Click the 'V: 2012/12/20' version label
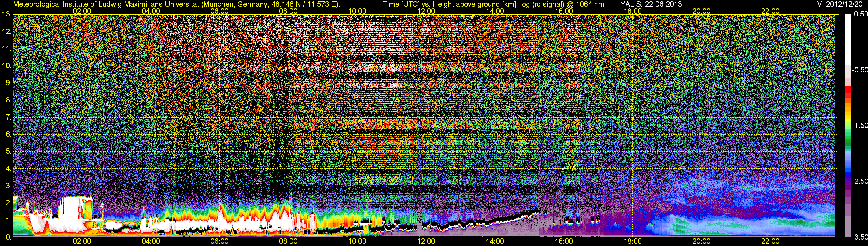The height and width of the screenshot is (246, 868). 839,4
